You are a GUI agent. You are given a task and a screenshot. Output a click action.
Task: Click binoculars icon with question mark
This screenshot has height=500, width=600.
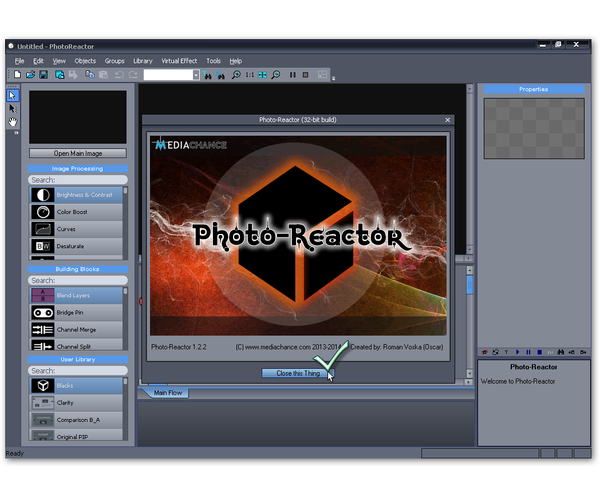207,75
